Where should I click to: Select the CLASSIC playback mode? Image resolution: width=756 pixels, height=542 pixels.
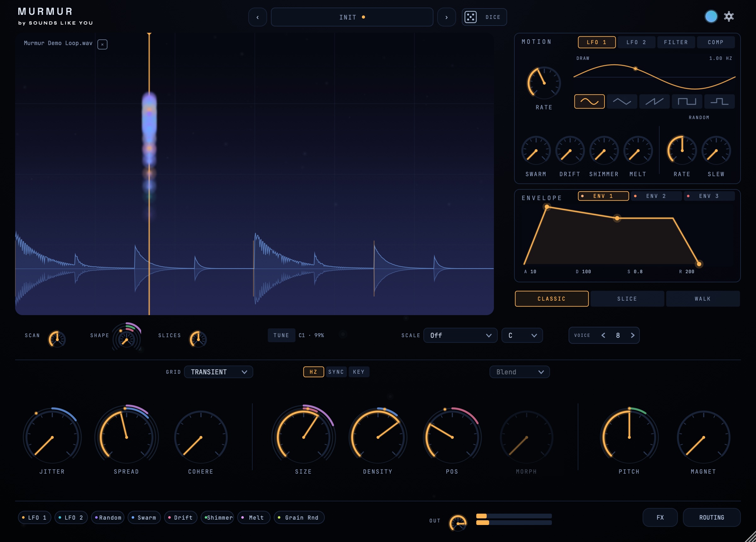point(552,298)
